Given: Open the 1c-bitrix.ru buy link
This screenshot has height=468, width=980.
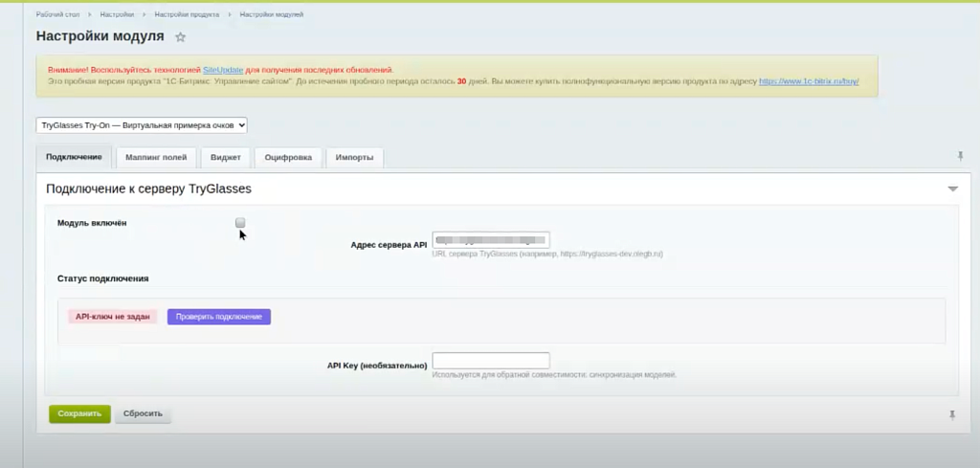Looking at the screenshot, I should point(809,81).
